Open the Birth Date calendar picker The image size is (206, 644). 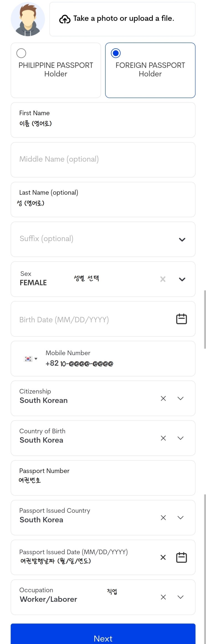click(x=181, y=319)
